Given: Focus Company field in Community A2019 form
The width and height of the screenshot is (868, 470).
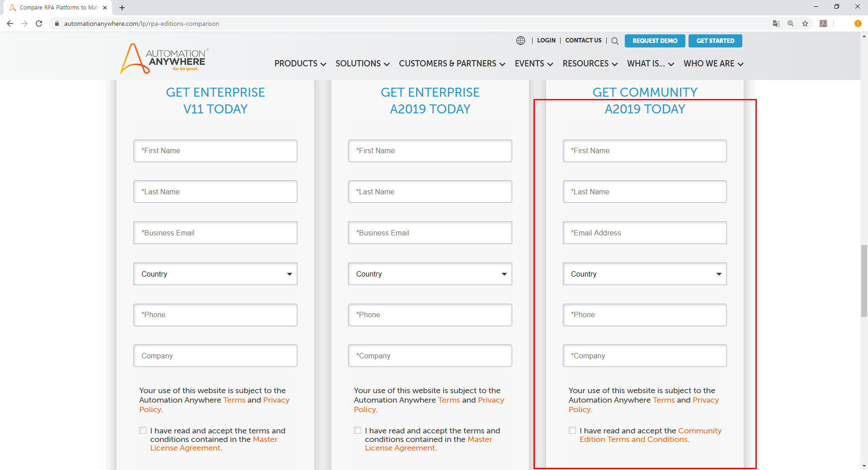Looking at the screenshot, I should [645, 356].
